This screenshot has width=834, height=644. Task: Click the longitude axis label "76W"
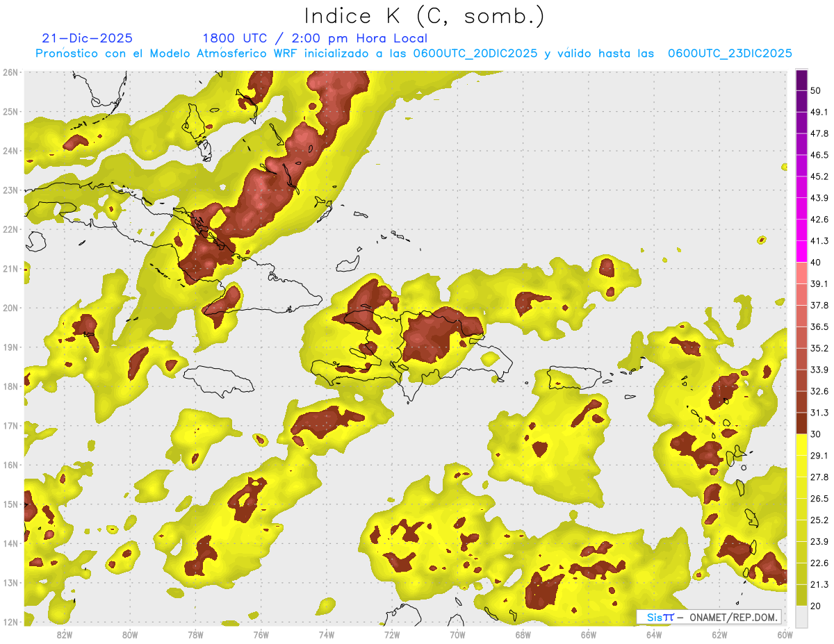[261, 635]
